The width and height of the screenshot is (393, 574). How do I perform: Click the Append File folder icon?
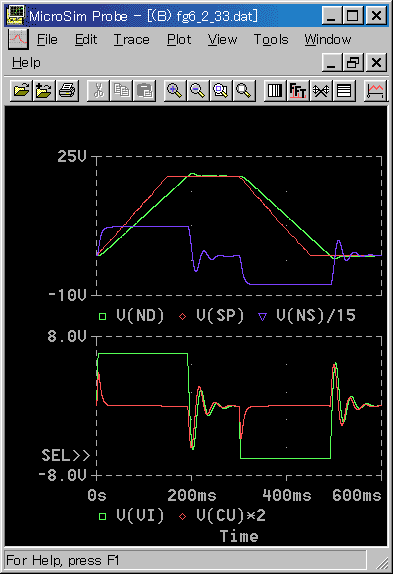point(44,90)
